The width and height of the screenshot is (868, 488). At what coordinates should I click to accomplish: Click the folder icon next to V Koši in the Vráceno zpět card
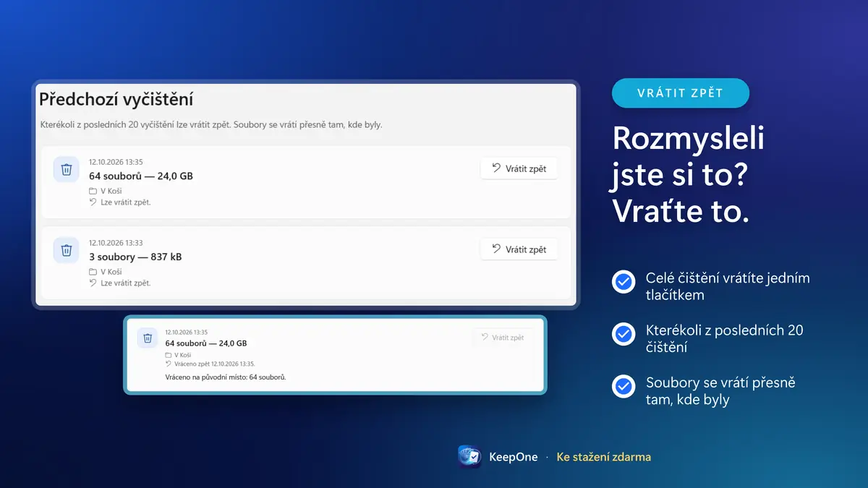coord(169,355)
